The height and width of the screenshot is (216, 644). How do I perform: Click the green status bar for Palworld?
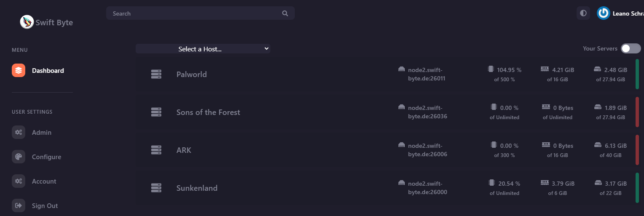click(x=637, y=75)
